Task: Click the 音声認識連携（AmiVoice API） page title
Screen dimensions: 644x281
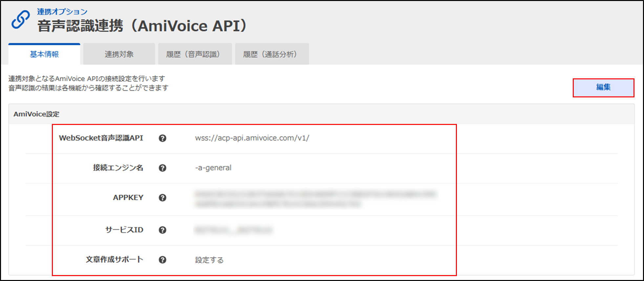Action: click(x=142, y=26)
